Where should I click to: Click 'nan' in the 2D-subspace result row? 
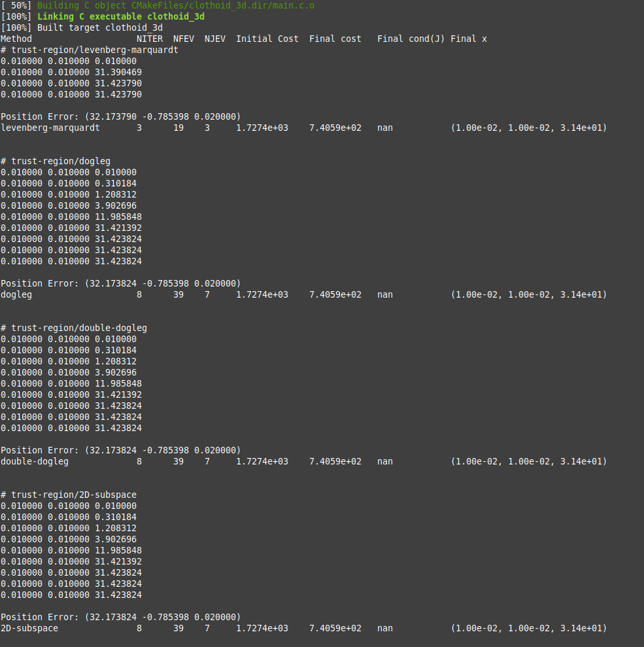(385, 628)
